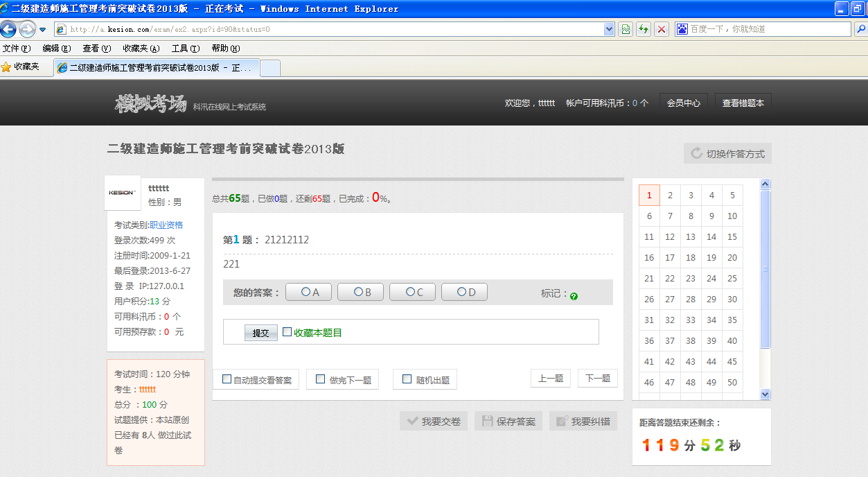Screen dimensions: 868x477
Task: Click the 我要交卷 checkmark icon
Action: (x=412, y=421)
